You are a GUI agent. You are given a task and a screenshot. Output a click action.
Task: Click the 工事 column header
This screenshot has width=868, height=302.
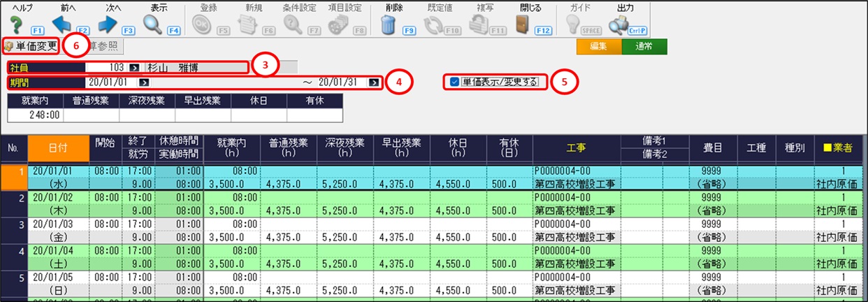click(x=576, y=148)
